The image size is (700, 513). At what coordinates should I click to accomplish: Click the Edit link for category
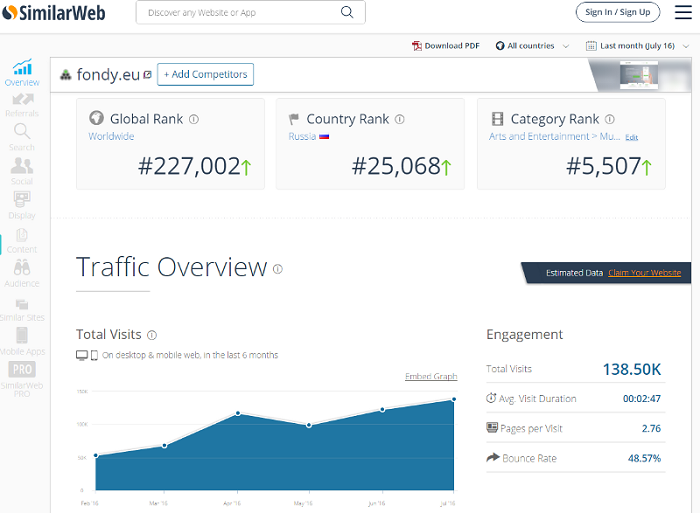[631, 137]
